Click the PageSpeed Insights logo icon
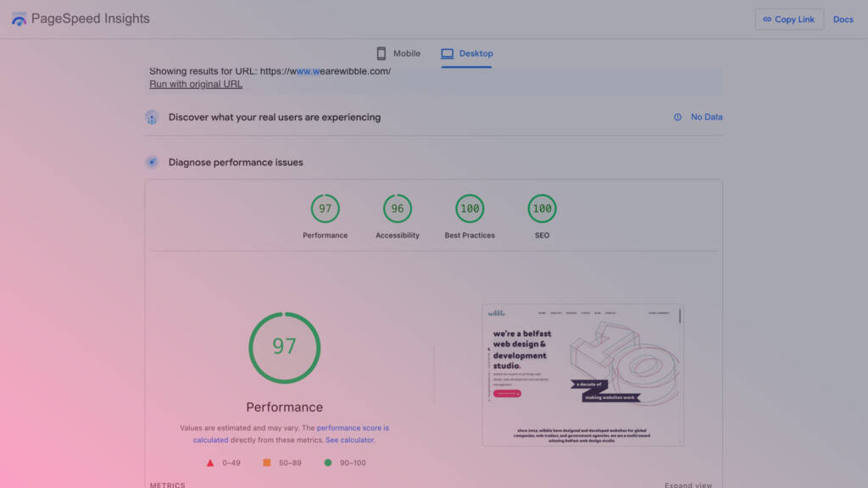Image resolution: width=868 pixels, height=488 pixels. coord(19,19)
